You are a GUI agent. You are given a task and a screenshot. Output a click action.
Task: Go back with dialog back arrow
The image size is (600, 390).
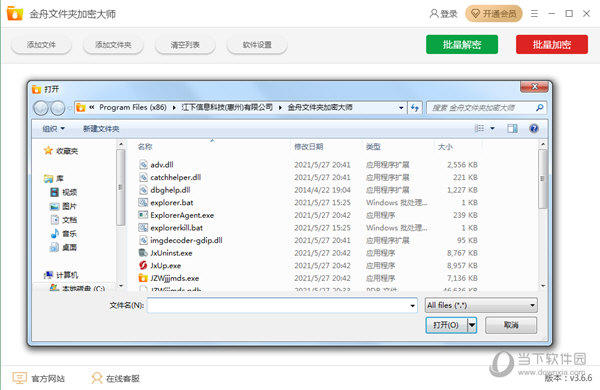(41, 108)
